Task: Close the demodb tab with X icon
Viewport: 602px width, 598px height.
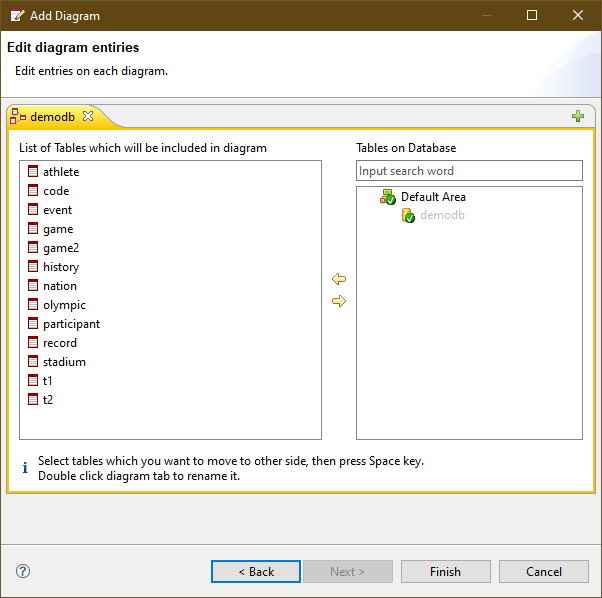Action: [x=88, y=116]
